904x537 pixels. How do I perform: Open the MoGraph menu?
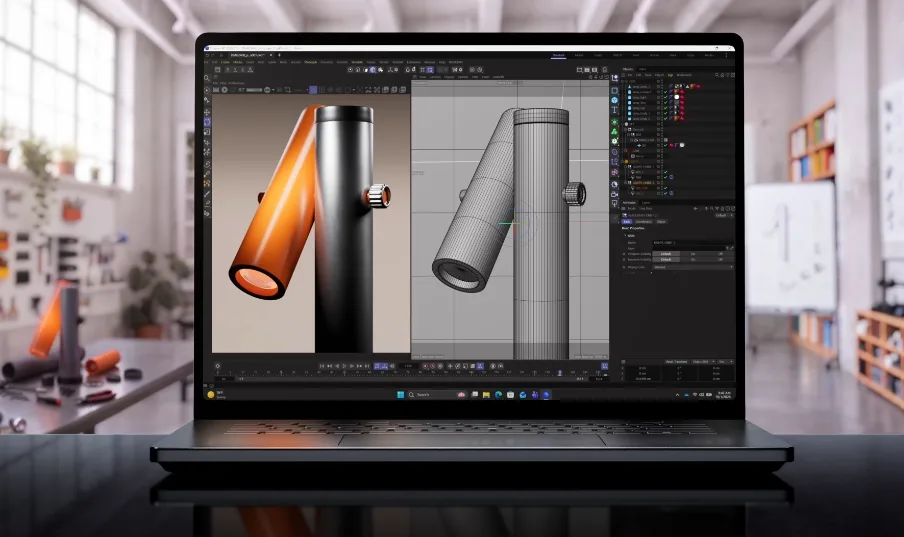point(311,62)
